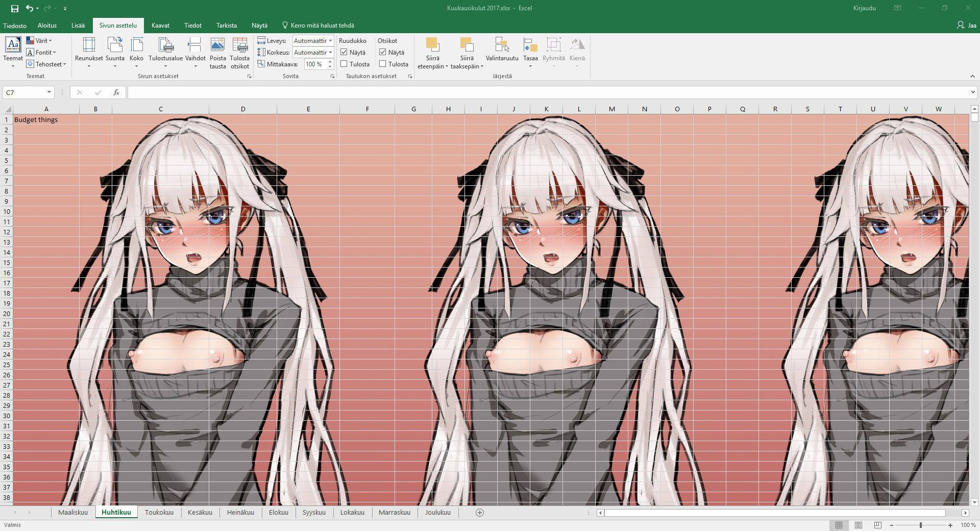Image resolution: width=980 pixels, height=531 pixels.
Task: Open Taulukon asetukset dialog launcher
Action: [410, 76]
